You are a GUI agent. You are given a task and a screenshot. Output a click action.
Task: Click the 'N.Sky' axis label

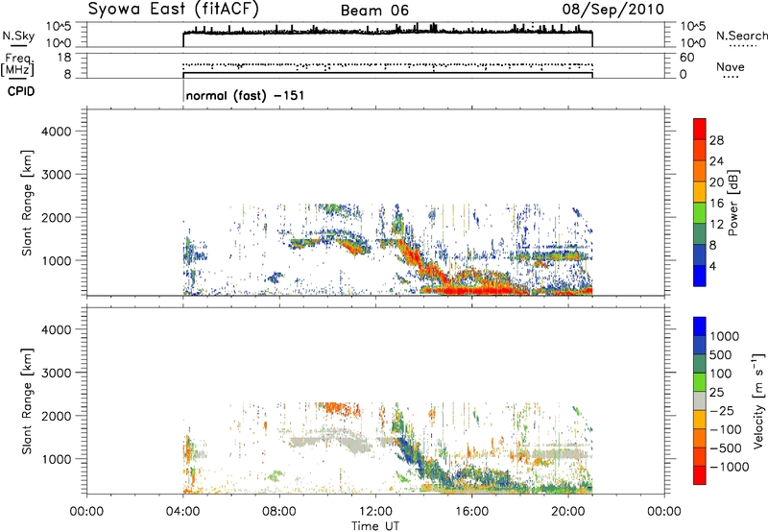18,36
